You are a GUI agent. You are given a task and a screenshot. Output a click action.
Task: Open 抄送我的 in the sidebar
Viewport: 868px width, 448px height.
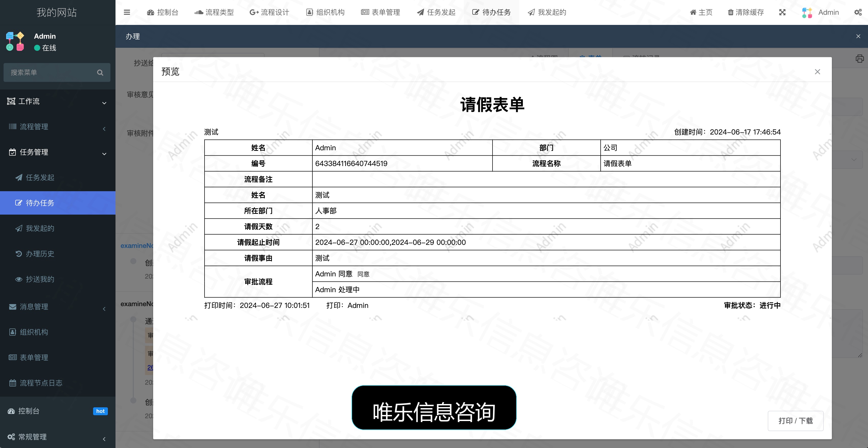pyautogui.click(x=57, y=279)
